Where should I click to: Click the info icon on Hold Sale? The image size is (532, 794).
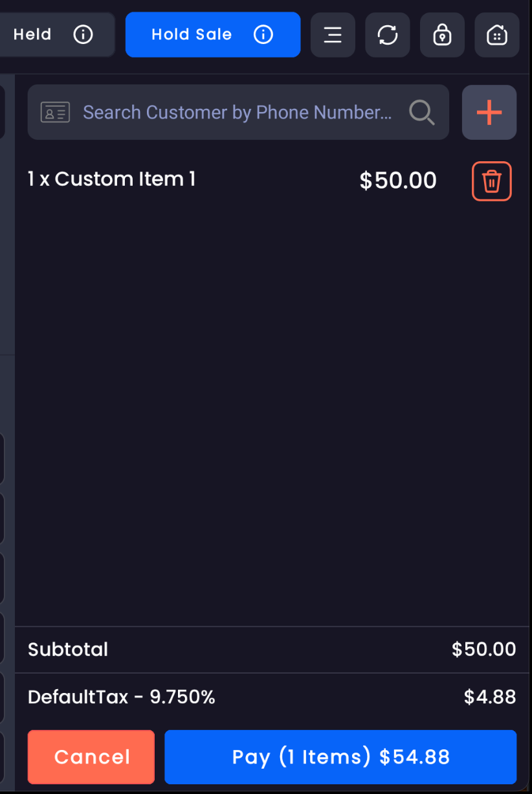(263, 34)
